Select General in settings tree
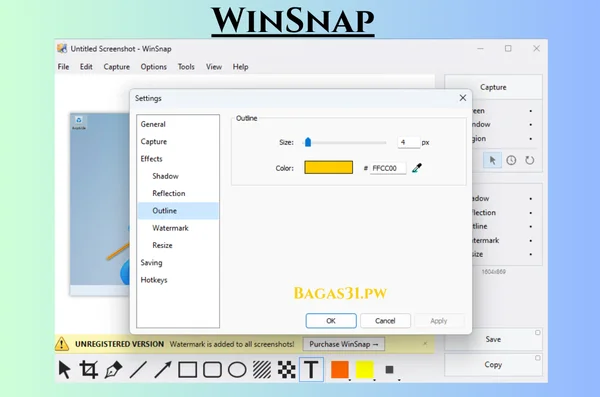 tap(178, 124)
